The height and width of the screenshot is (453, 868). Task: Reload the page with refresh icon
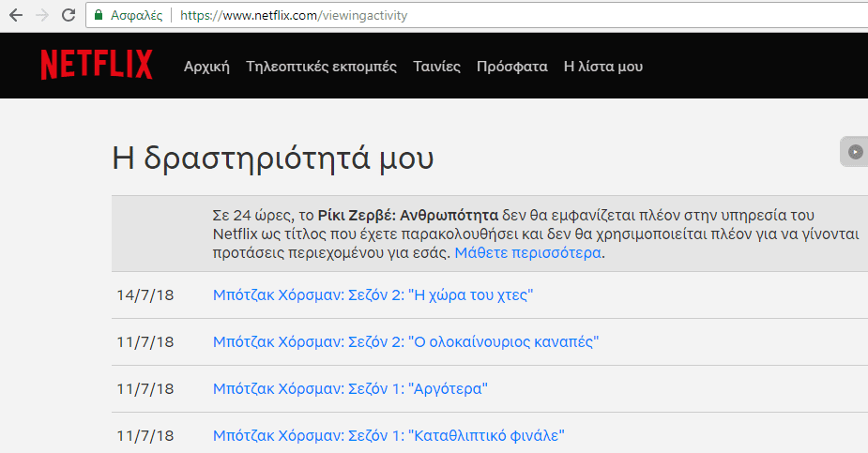pos(69,15)
